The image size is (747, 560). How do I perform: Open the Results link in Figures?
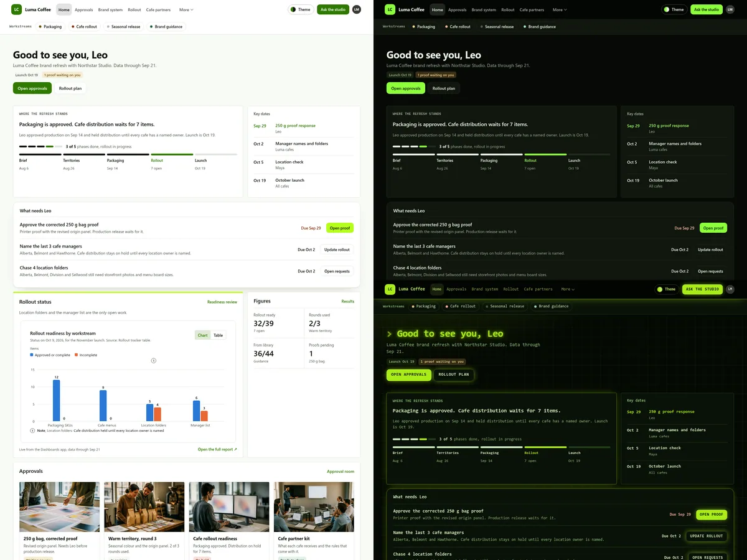tap(348, 301)
